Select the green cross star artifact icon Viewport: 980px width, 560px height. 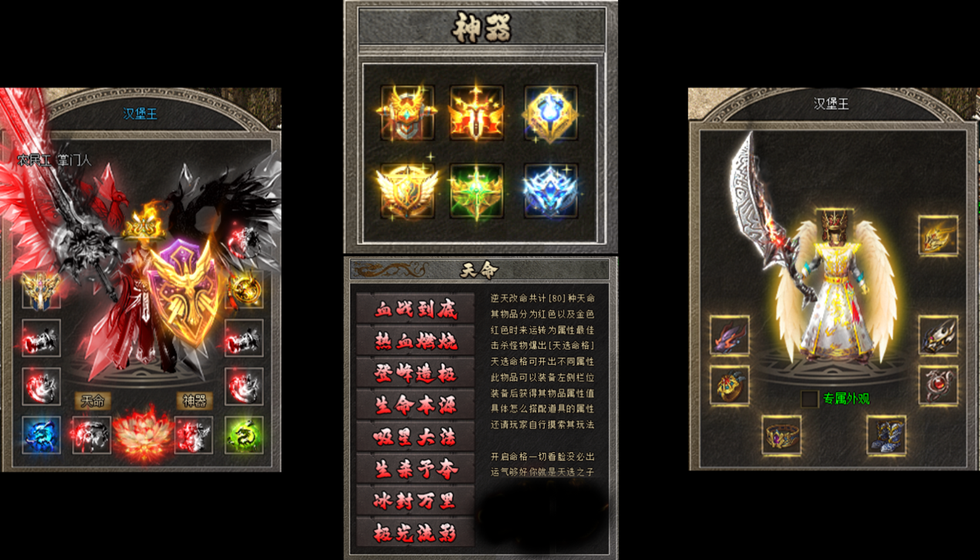tap(477, 190)
